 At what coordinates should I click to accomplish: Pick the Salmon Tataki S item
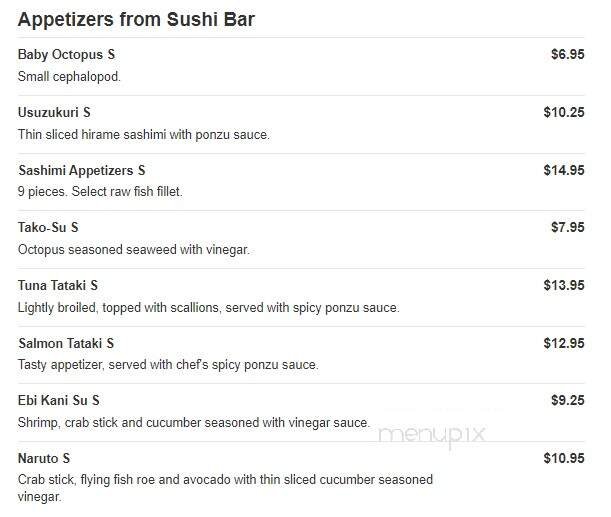coord(66,344)
